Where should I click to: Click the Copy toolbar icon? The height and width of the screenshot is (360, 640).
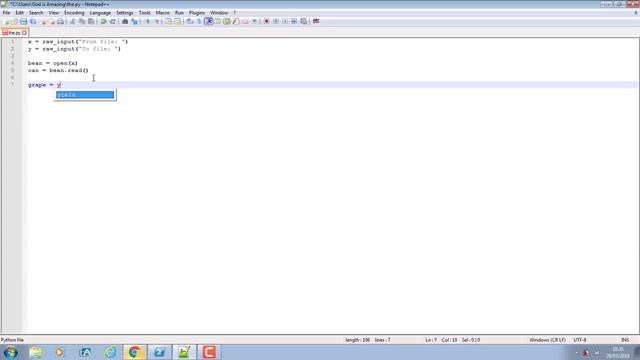[82, 21]
